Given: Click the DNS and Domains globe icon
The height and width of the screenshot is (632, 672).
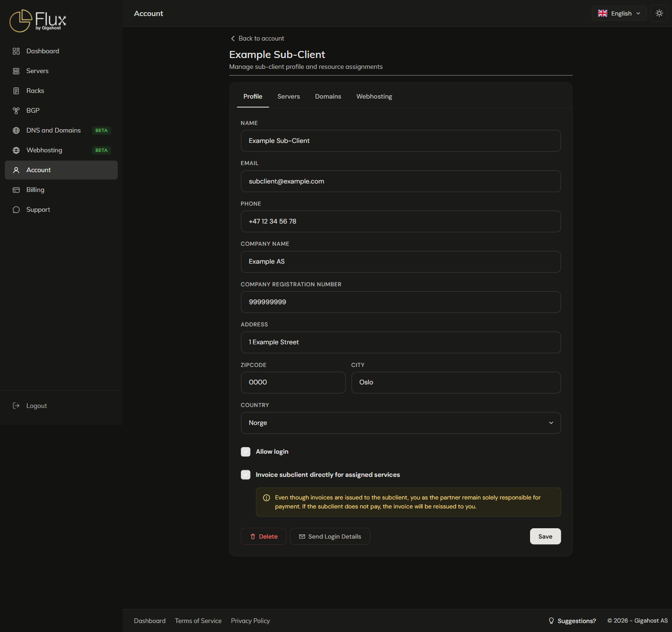Looking at the screenshot, I should pyautogui.click(x=16, y=130).
